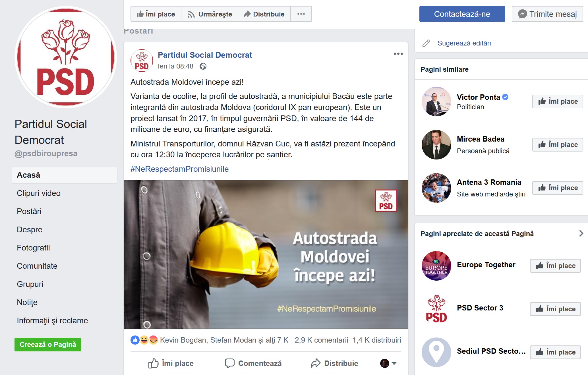Click the PSD avatar beside the post author
The height and width of the screenshot is (375, 588).
pos(142,61)
